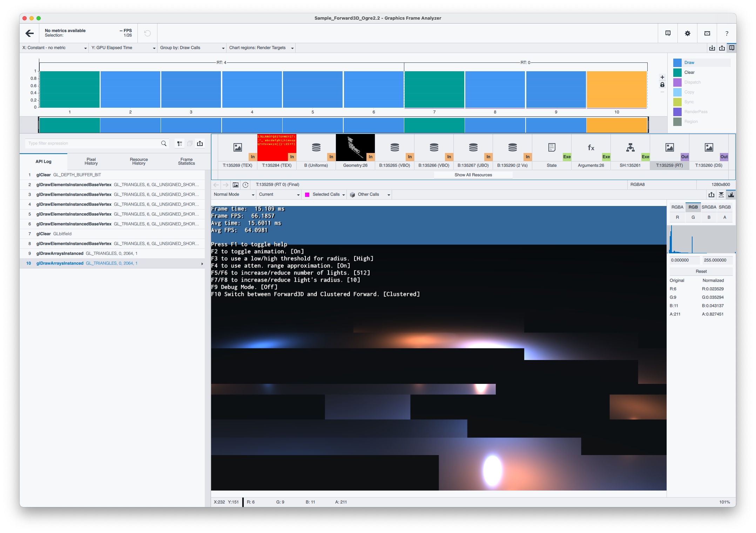Switch to the Frame Statistics tab
The image size is (756, 533).
coord(187,162)
